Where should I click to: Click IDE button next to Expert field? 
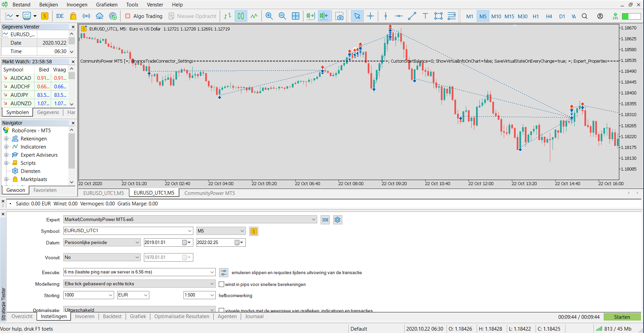pyautogui.click(x=325, y=220)
